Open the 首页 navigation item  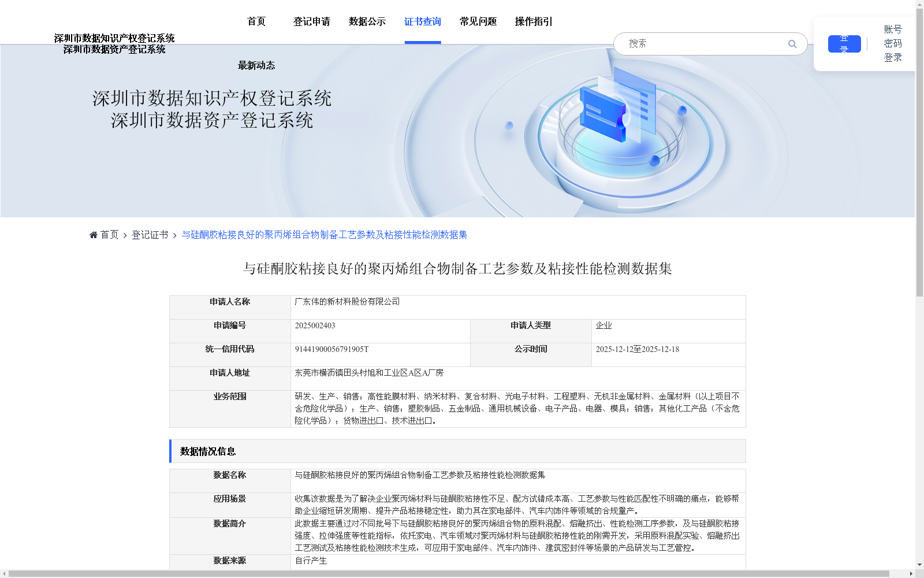(256, 21)
